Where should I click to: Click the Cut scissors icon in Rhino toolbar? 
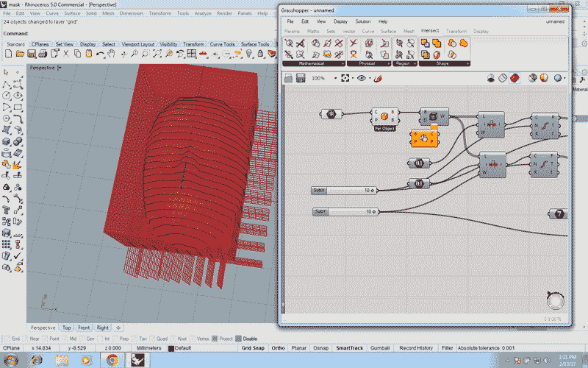coord(66,54)
